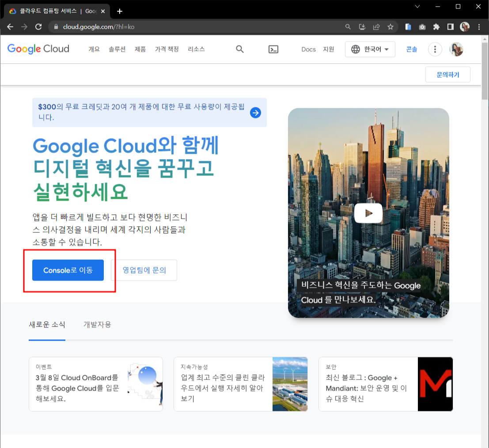
Task: Open the 한국어 language dropdown
Action: tap(370, 49)
